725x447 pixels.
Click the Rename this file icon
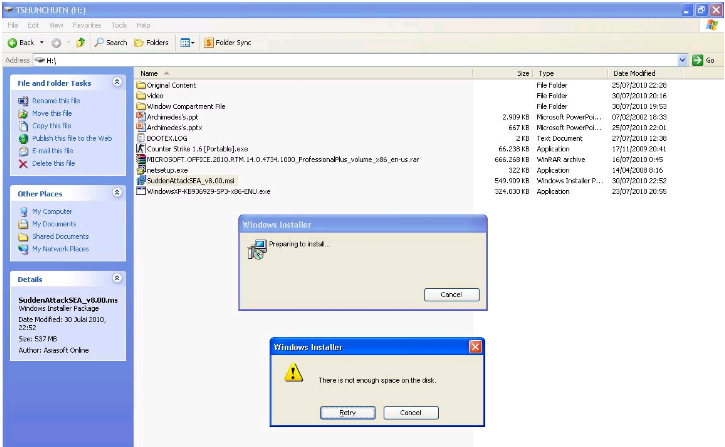23,101
